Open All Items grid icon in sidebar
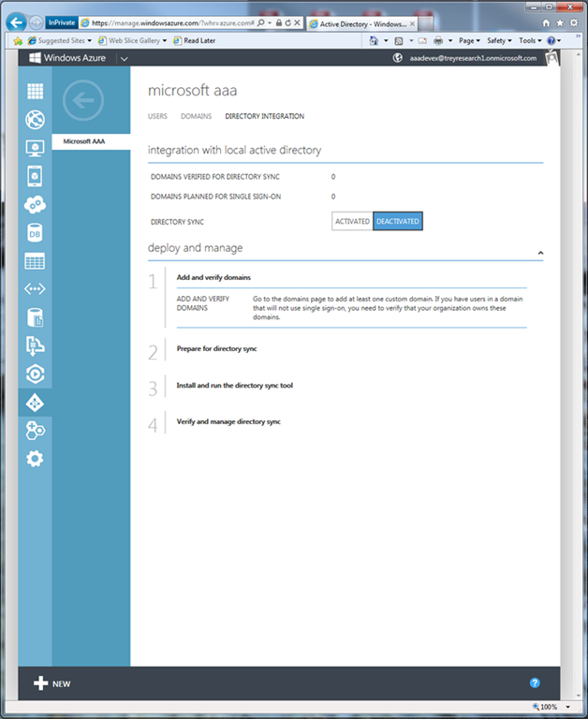 tap(35, 91)
